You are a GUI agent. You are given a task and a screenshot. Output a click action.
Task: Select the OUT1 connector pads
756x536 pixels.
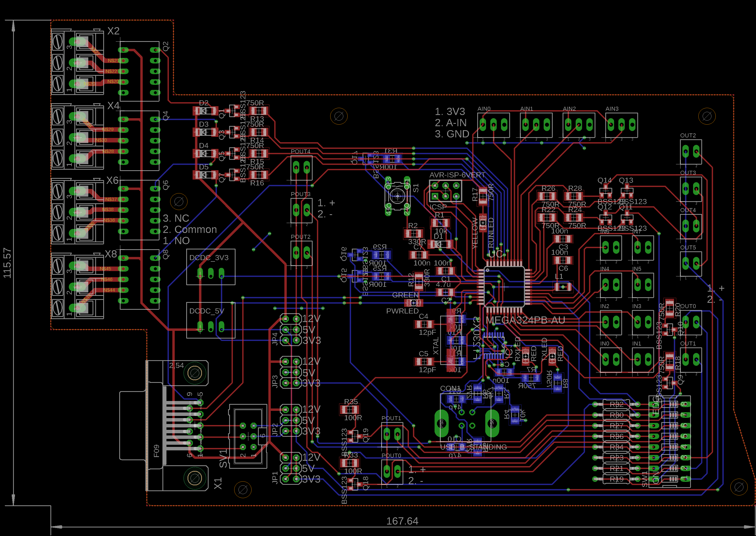[x=691, y=360]
